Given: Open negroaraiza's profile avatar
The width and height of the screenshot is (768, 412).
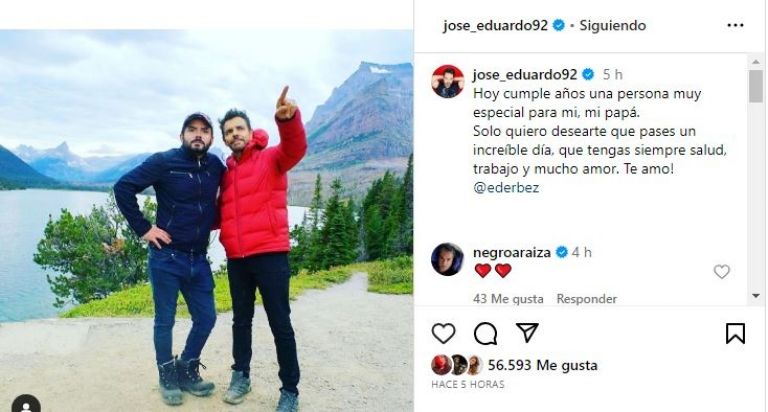Looking at the screenshot, I should tap(447, 259).
